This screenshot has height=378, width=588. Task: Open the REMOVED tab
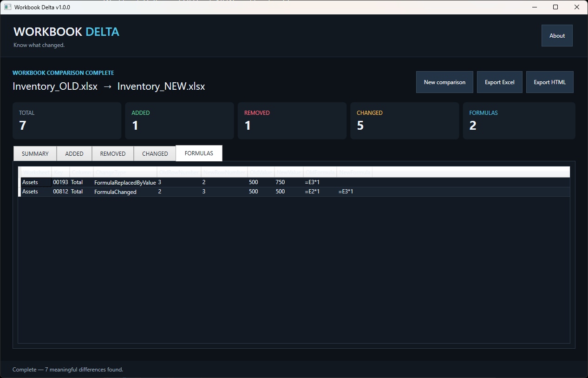[x=113, y=154]
